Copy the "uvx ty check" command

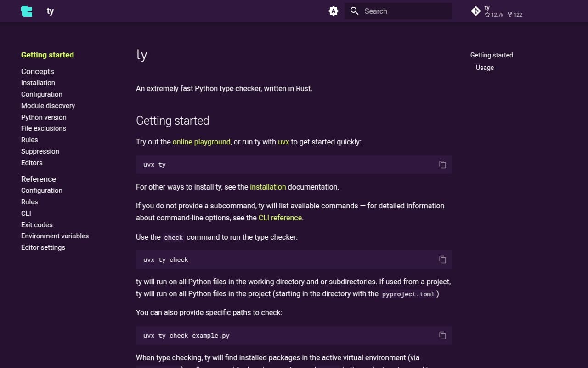point(442,259)
